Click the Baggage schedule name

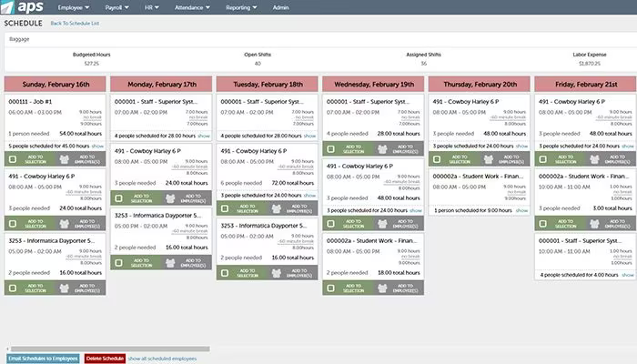click(19, 39)
